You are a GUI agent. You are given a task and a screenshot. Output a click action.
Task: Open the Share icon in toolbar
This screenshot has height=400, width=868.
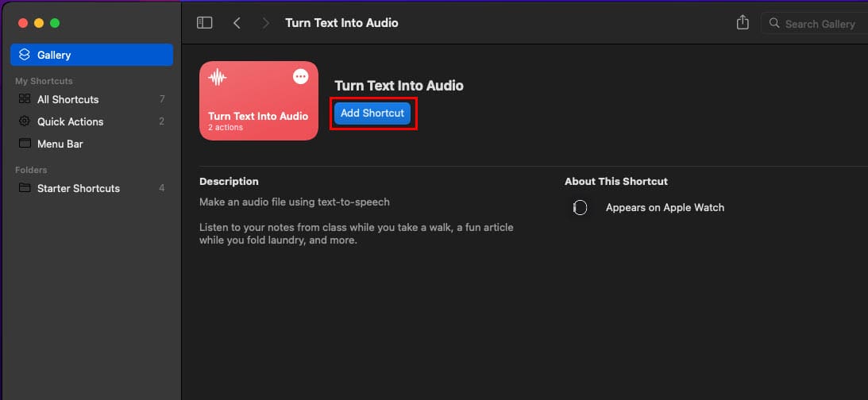[743, 23]
